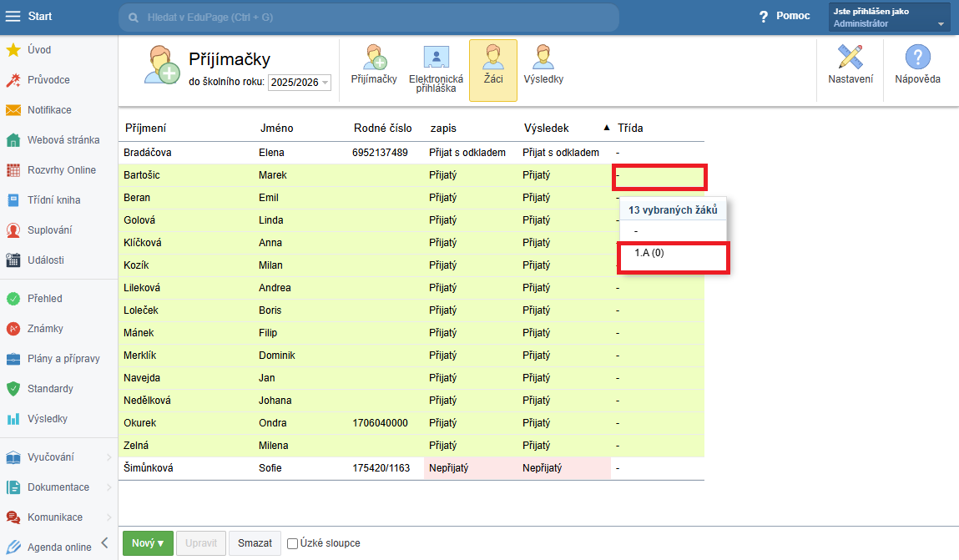Screen dimensions: 959x560
Task: Select the Klíčková Anna row
Action: click(x=411, y=243)
